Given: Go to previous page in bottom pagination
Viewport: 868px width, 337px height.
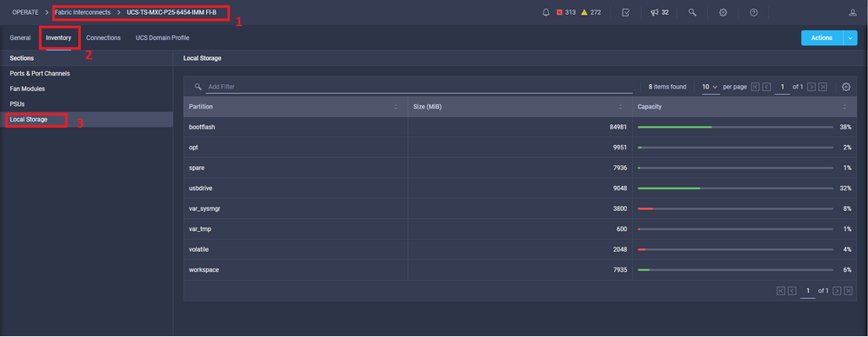Looking at the screenshot, I should pyautogui.click(x=792, y=291).
